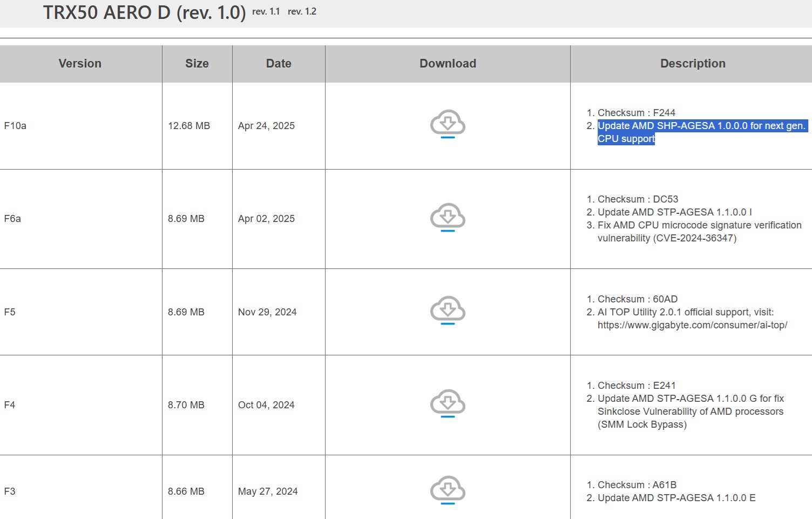Click the Checksum : 60AD line
This screenshot has width=812, height=519.
637,299
